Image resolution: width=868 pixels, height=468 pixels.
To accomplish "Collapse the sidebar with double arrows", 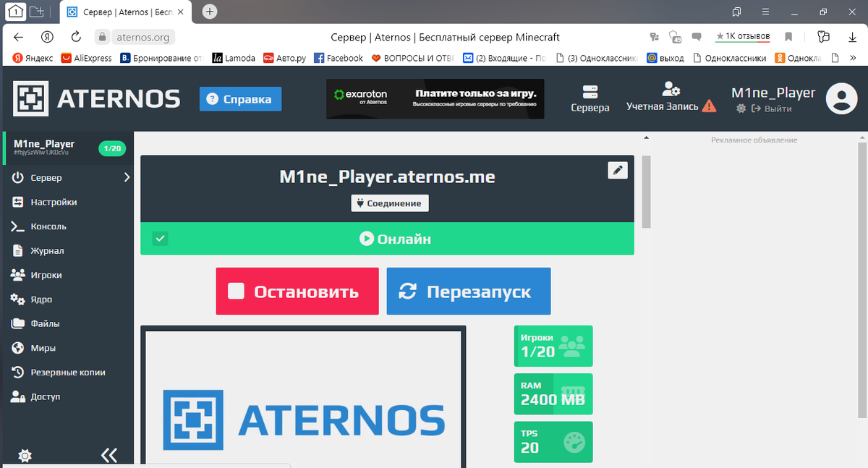I will pos(109,455).
